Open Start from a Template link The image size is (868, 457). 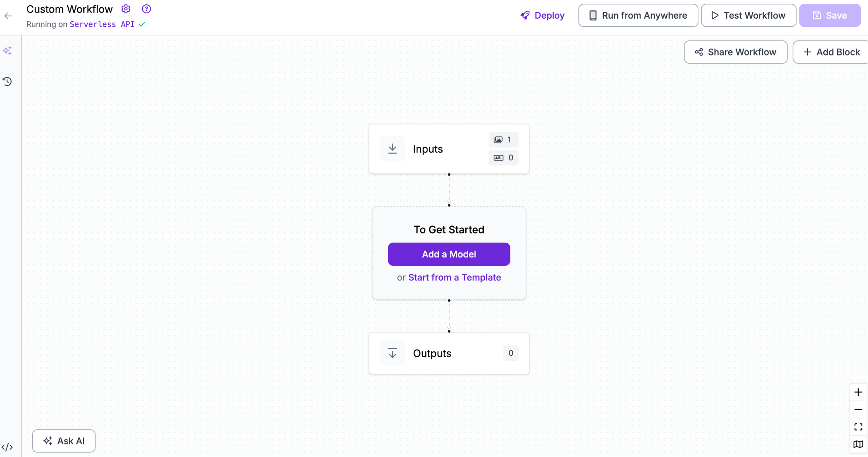[454, 277]
